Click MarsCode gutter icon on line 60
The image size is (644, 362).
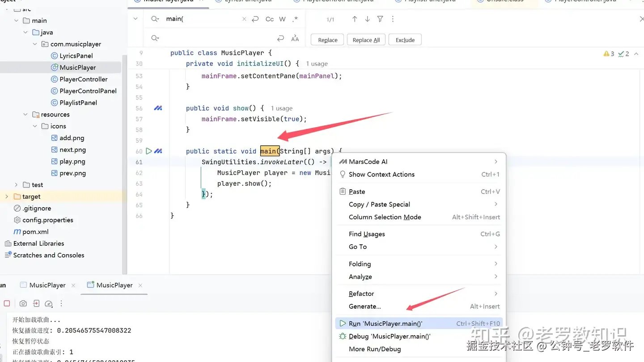pyautogui.click(x=158, y=151)
